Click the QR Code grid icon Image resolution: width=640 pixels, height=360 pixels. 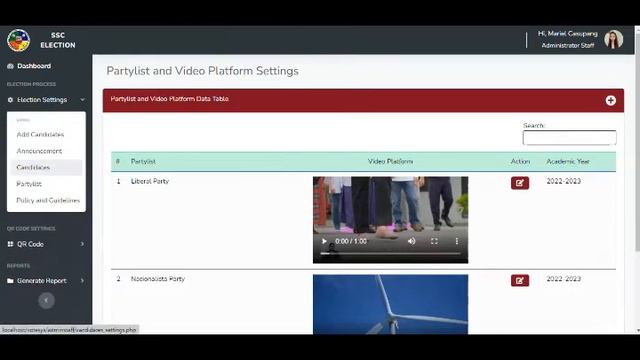pyautogui.click(x=10, y=244)
